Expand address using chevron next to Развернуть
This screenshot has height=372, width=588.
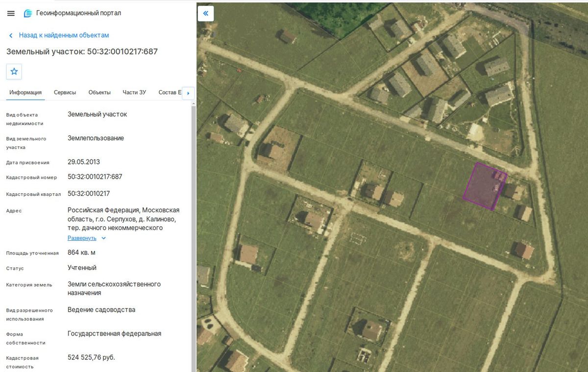(x=103, y=238)
